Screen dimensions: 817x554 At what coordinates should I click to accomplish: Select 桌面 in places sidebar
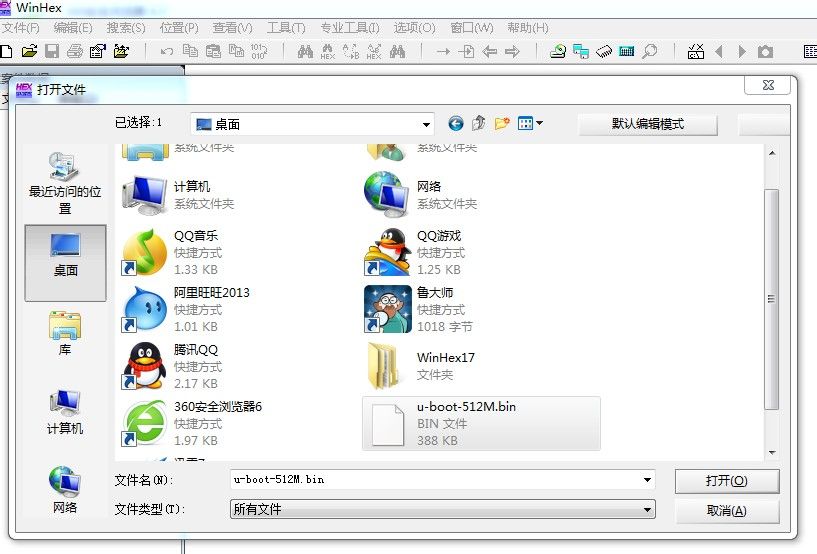point(66,263)
